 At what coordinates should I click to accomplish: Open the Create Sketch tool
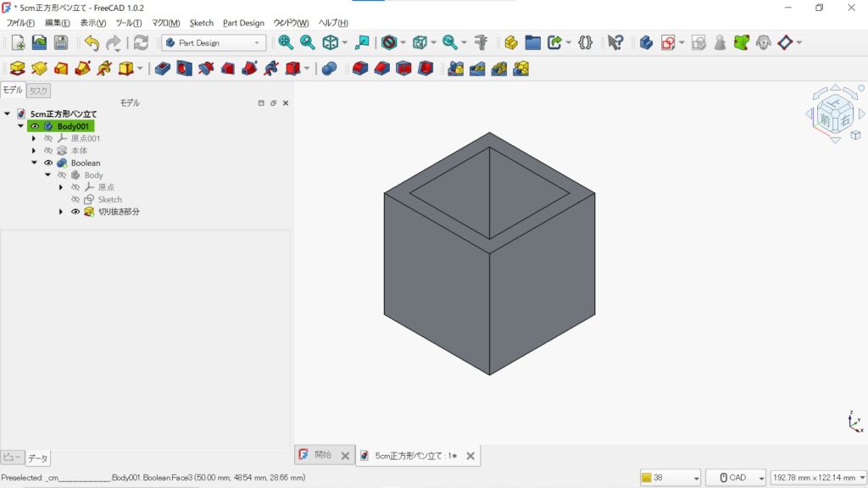(x=668, y=42)
